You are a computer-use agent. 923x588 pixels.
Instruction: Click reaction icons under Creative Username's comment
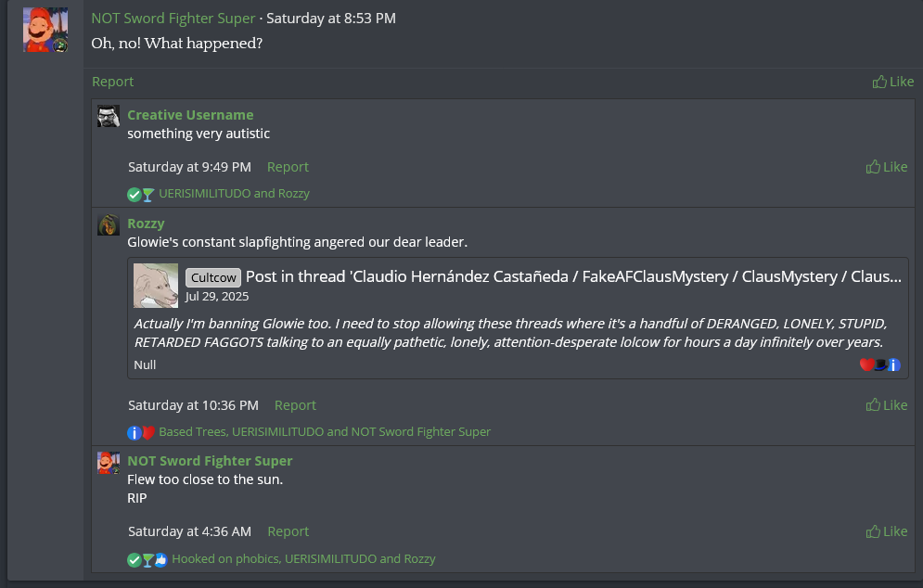tap(141, 195)
